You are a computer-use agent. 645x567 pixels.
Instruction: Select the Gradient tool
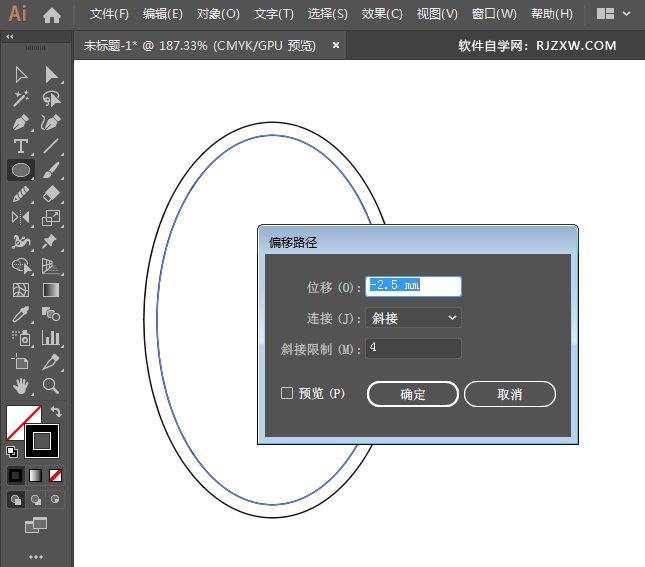tap(51, 290)
